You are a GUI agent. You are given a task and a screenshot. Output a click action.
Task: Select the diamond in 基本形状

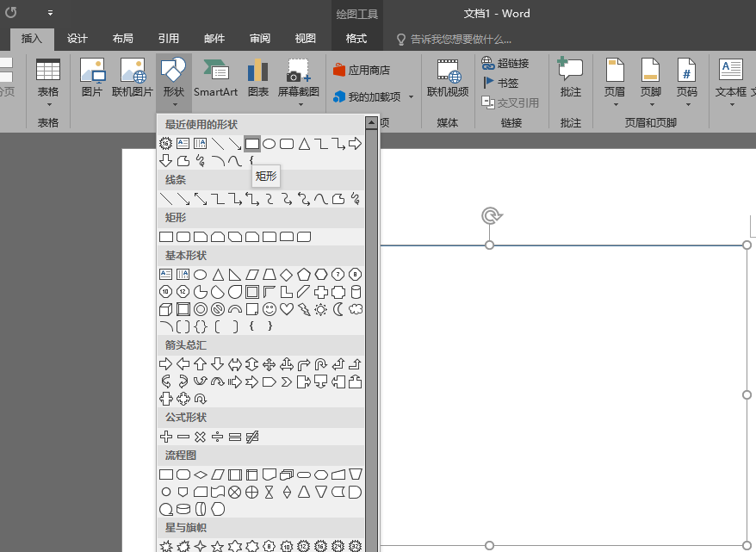tap(287, 275)
